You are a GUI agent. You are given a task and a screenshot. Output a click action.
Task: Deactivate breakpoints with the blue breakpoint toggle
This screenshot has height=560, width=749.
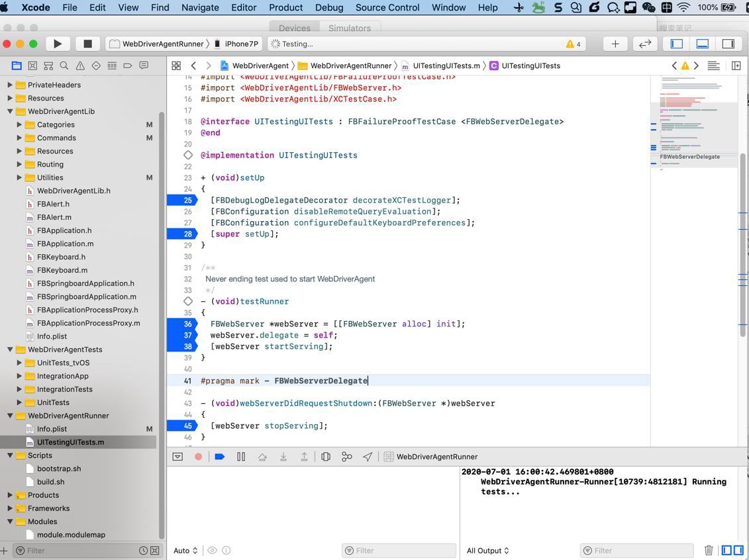220,457
